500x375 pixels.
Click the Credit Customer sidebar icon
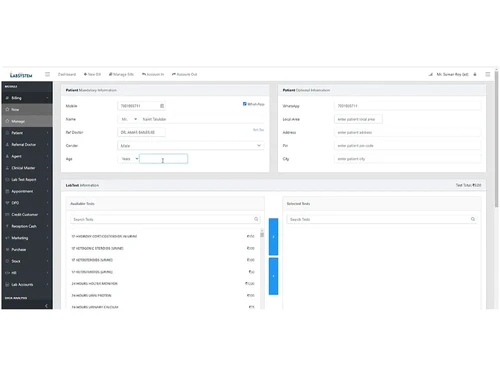(x=7, y=214)
